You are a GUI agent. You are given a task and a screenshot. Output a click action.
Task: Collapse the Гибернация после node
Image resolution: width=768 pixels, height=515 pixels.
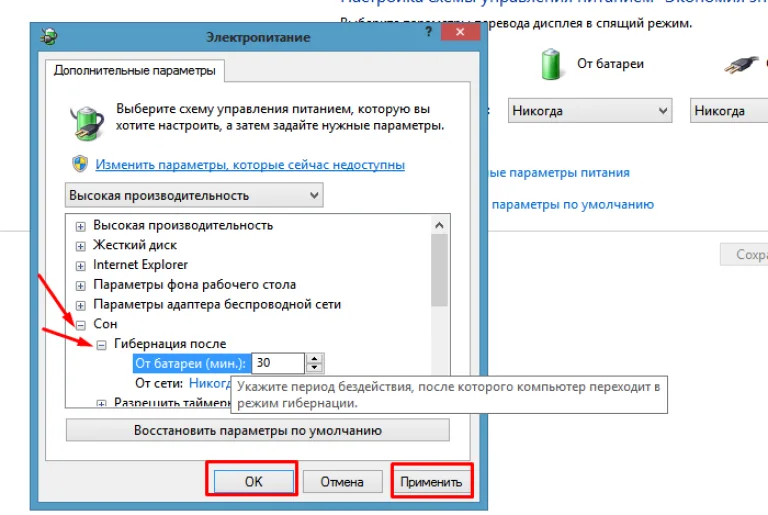[101, 345]
